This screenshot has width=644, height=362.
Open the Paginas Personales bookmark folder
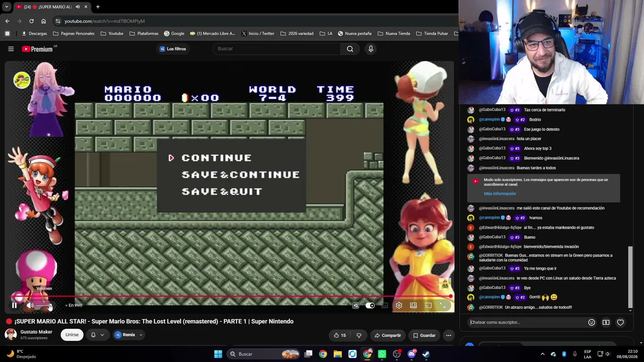pos(73,34)
